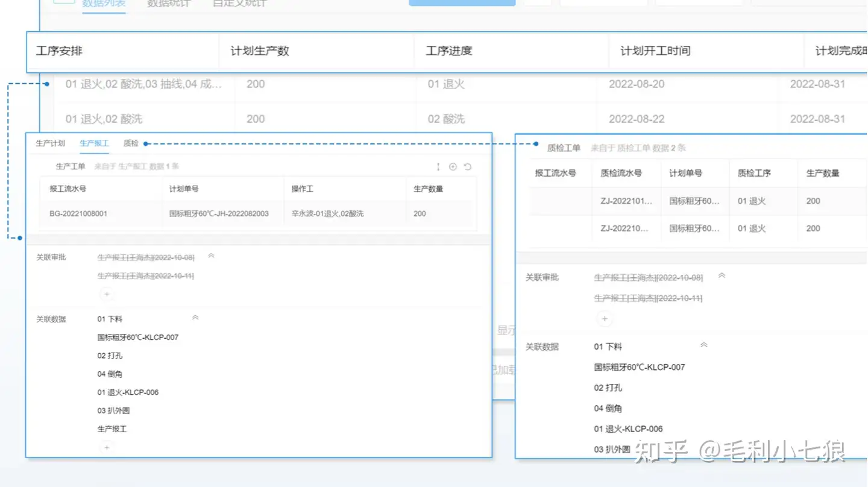Click 200 in the row with start date 2022-08-22
This screenshot has width=868, height=487.
click(256, 119)
